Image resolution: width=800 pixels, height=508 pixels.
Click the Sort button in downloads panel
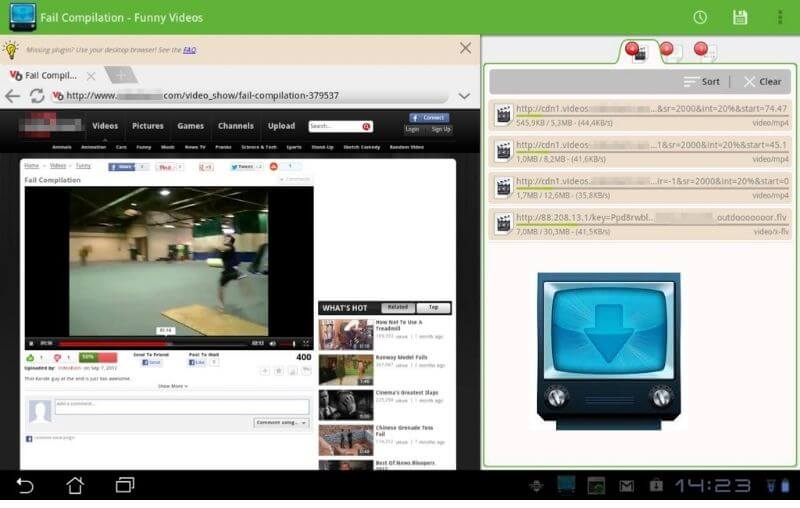(x=702, y=82)
